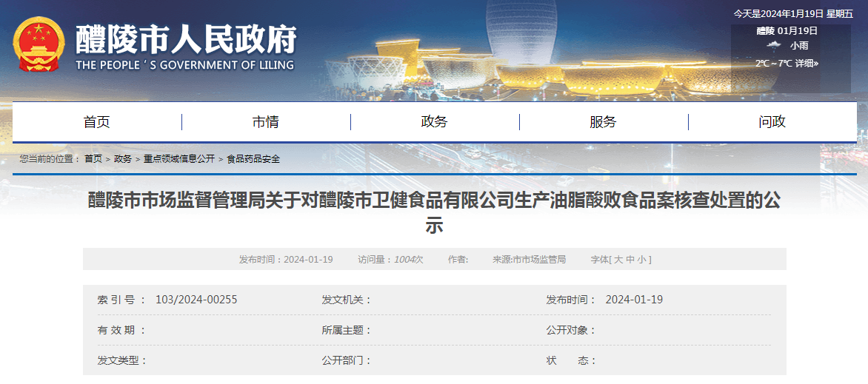Viewport: 868px width, 384px height.
Task: Open 食品药品安全 breadcrumb link
Action: [253, 159]
